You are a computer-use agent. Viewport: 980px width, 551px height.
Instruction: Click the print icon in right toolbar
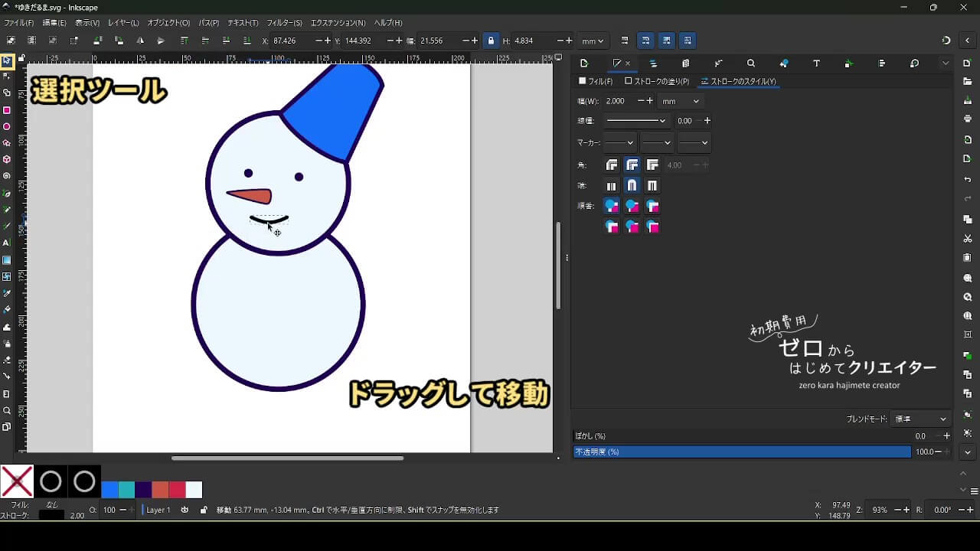(x=968, y=119)
